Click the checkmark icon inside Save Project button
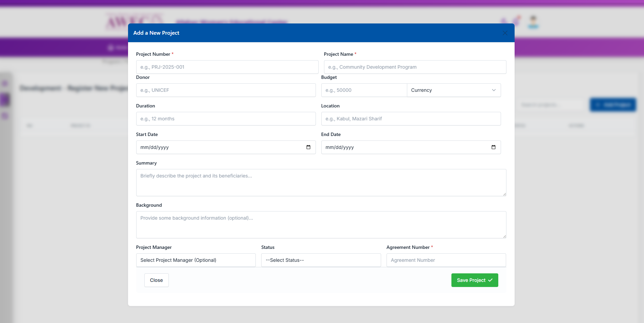Viewport: 644px width, 323px height. click(490, 280)
